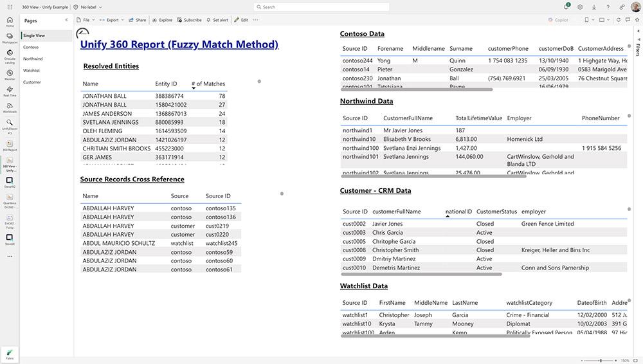
Task: Click contoso244 in Contoso Data table
Action: click(357, 60)
